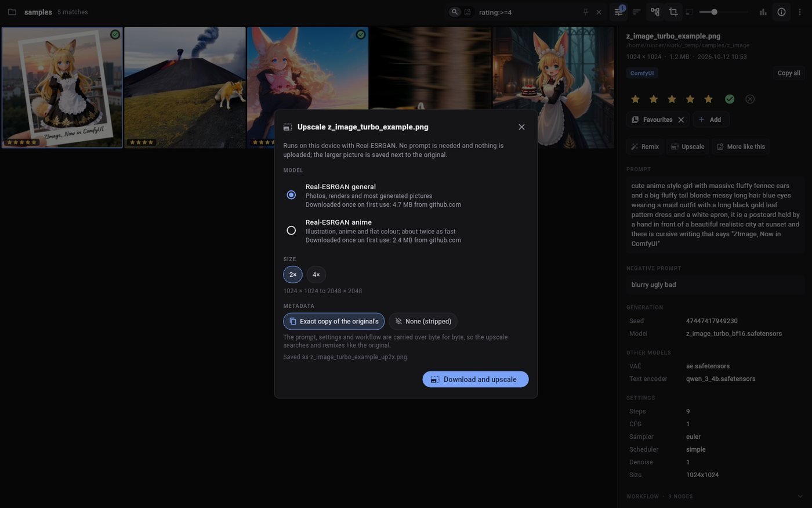812x508 pixels.
Task: Toggle the green accept checkmark
Action: click(x=730, y=99)
